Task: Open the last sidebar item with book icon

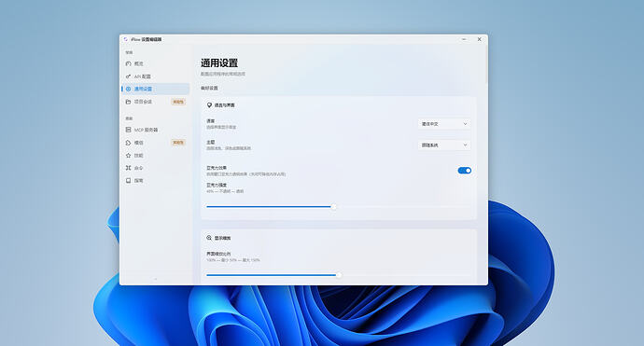Action: pos(156,181)
